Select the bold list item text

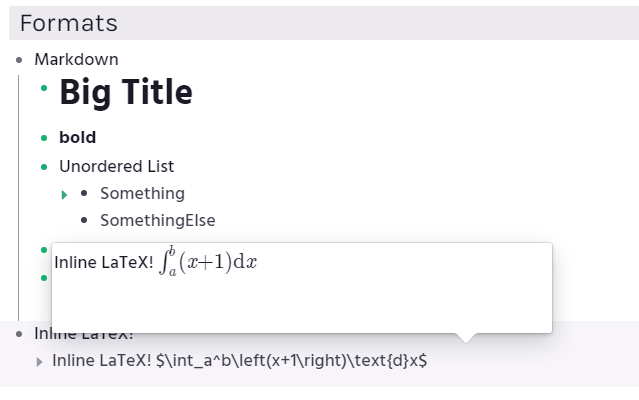pos(77,137)
